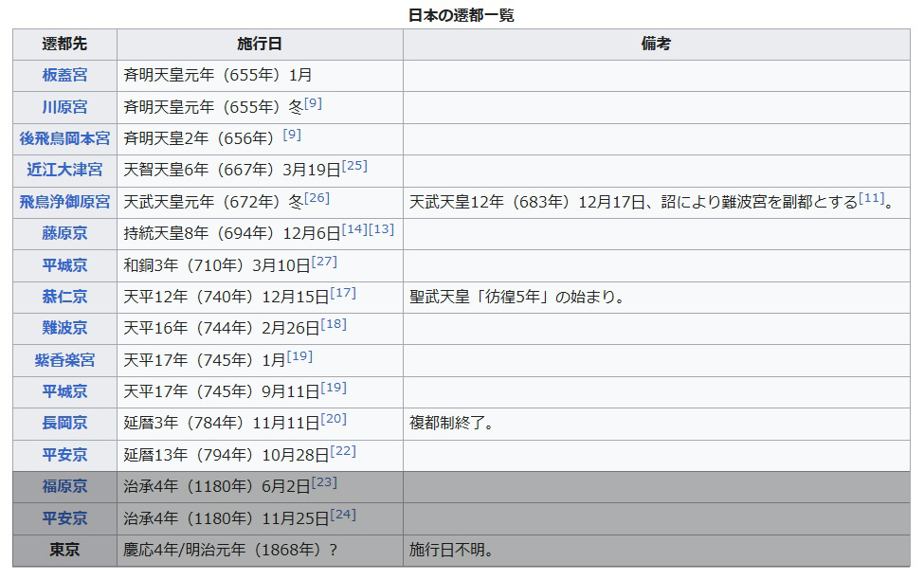
Task: Open footnote [17] beside 天平12年 date
Action: [x=343, y=293]
